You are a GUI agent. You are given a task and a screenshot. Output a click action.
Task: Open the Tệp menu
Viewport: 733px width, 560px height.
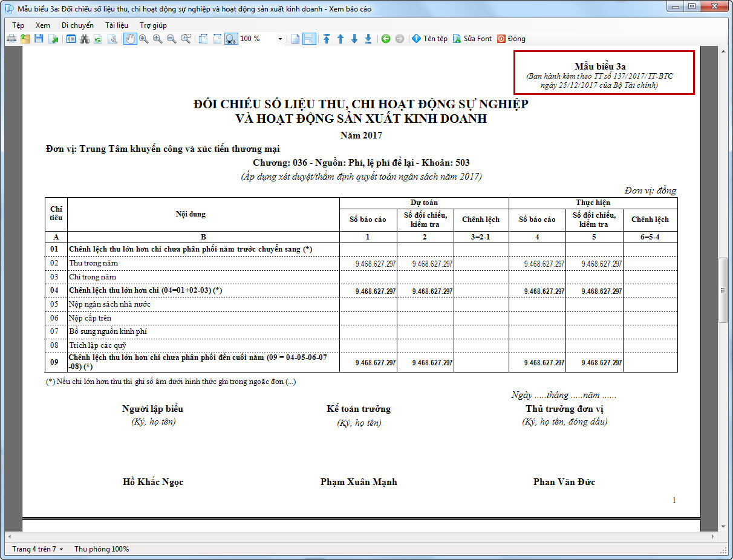[18, 25]
